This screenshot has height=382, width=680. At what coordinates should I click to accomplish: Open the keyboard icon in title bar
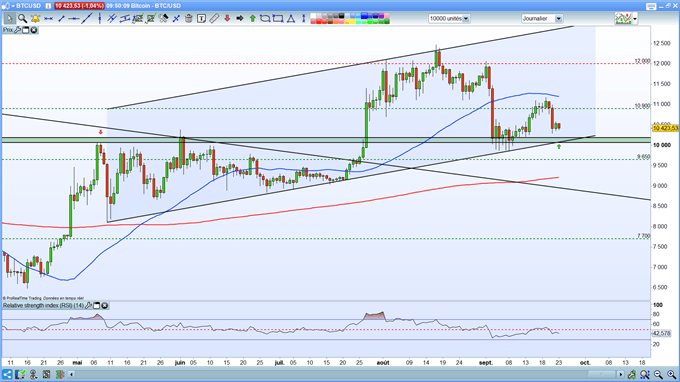coord(651,6)
